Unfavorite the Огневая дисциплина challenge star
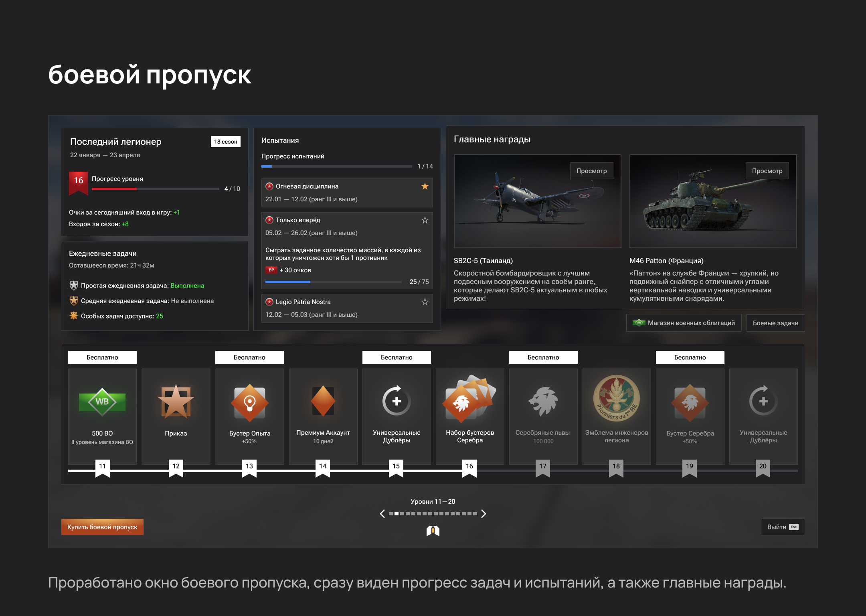 425,186
